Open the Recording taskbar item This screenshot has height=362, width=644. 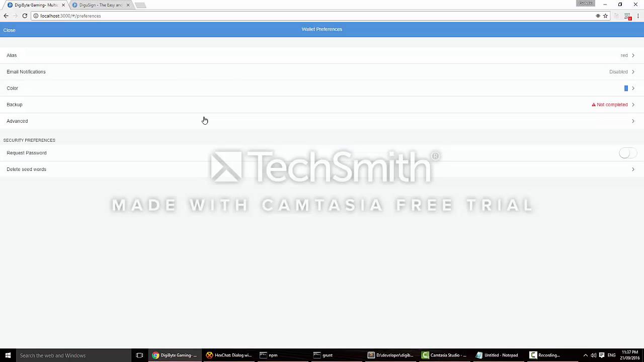[552, 355]
